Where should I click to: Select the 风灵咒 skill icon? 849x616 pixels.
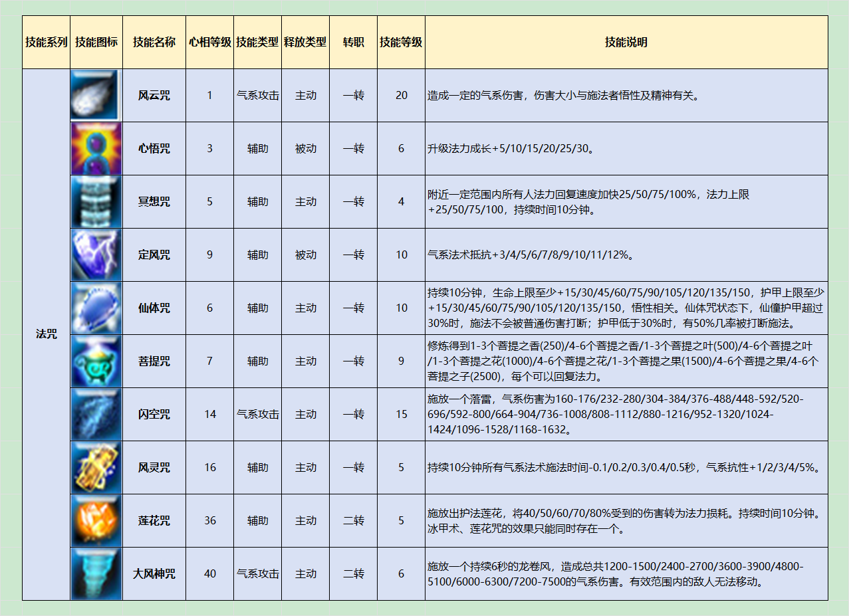tap(95, 467)
